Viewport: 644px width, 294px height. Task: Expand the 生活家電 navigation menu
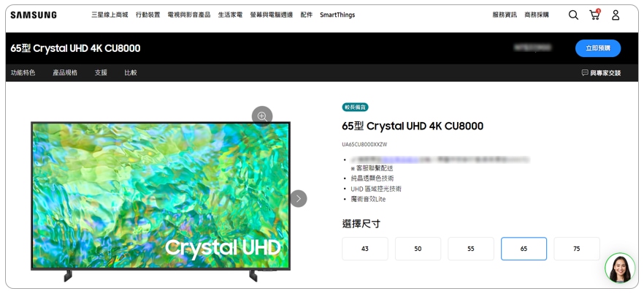(x=230, y=15)
